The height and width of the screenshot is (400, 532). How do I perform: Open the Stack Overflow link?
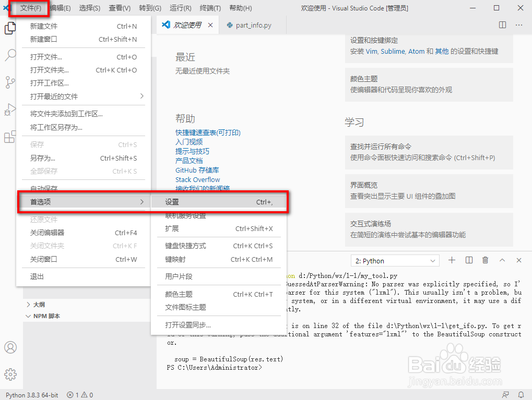[x=197, y=179]
